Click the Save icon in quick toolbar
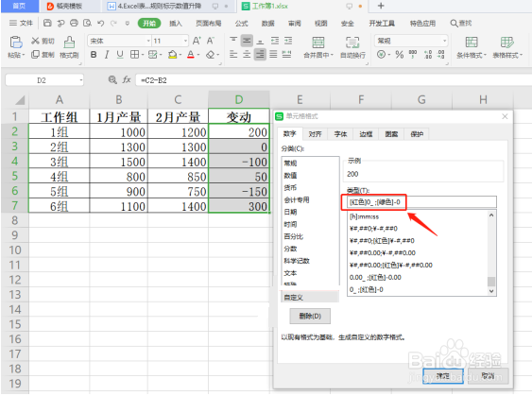The width and height of the screenshot is (532, 396). click(47, 23)
